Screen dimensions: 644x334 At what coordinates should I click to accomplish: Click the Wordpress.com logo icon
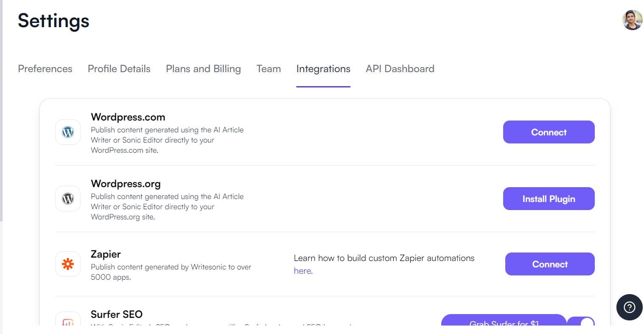click(x=68, y=132)
